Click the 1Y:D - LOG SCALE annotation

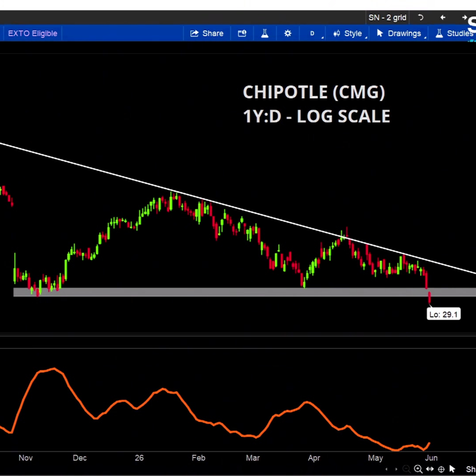coord(317,116)
